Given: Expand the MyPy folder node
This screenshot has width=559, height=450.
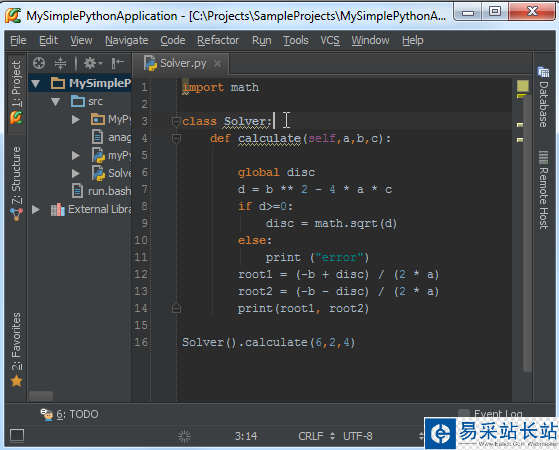Looking at the screenshot, I should (76, 119).
